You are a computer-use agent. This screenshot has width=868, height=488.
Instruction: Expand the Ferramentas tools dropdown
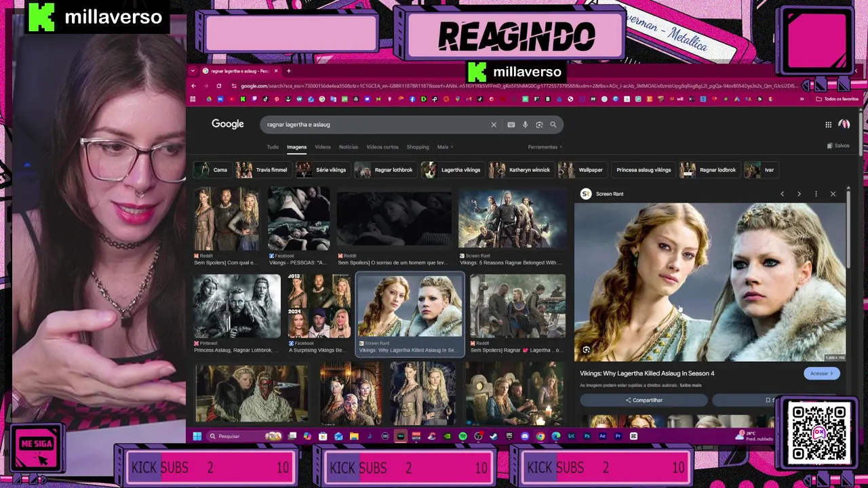pyautogui.click(x=545, y=147)
